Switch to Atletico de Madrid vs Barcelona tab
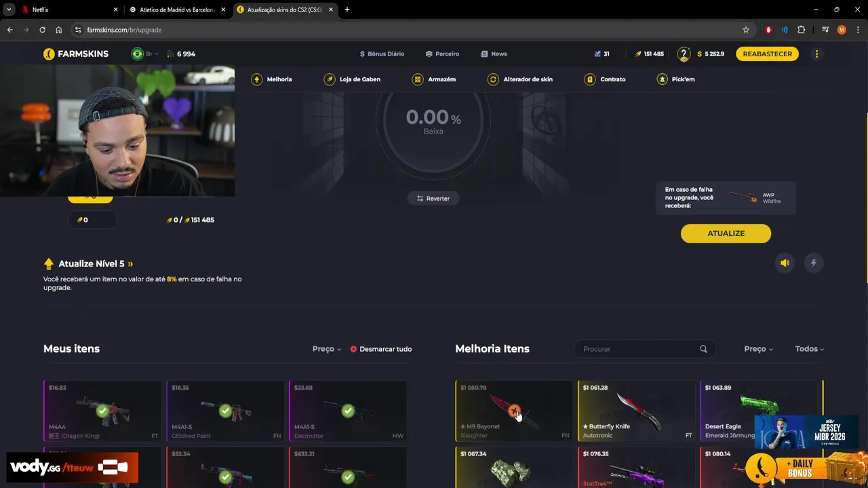 pyautogui.click(x=176, y=9)
